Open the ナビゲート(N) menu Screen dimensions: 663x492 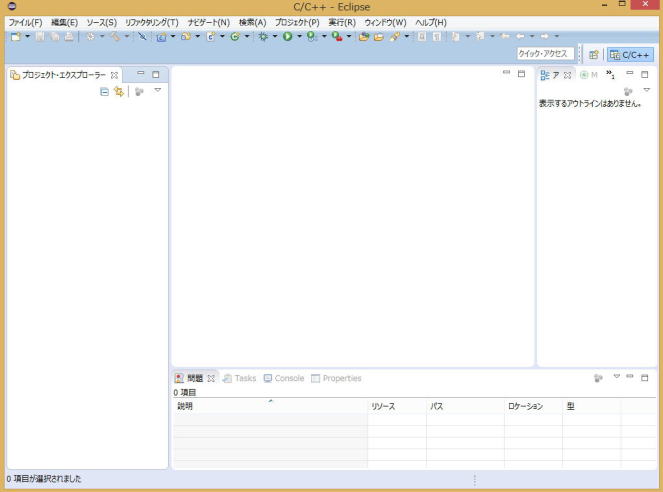(x=209, y=22)
